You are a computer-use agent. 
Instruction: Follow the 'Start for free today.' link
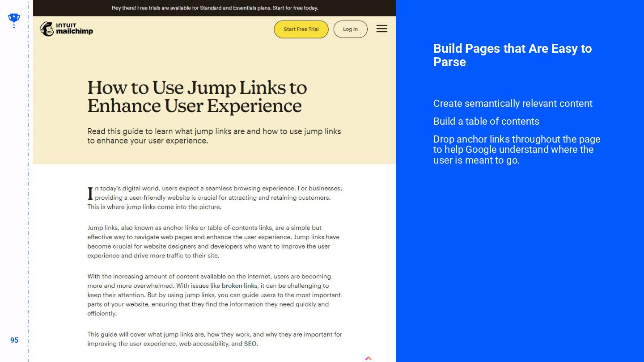pyautogui.click(x=295, y=8)
